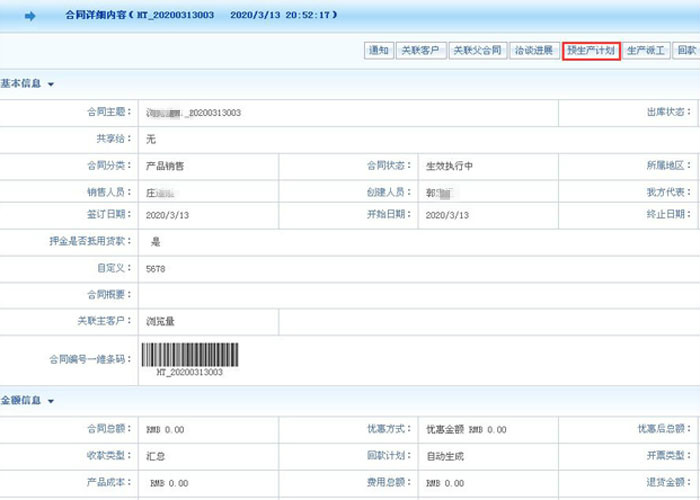Click the 产品销售 contract category value
The height and width of the screenshot is (500, 700).
click(x=165, y=166)
